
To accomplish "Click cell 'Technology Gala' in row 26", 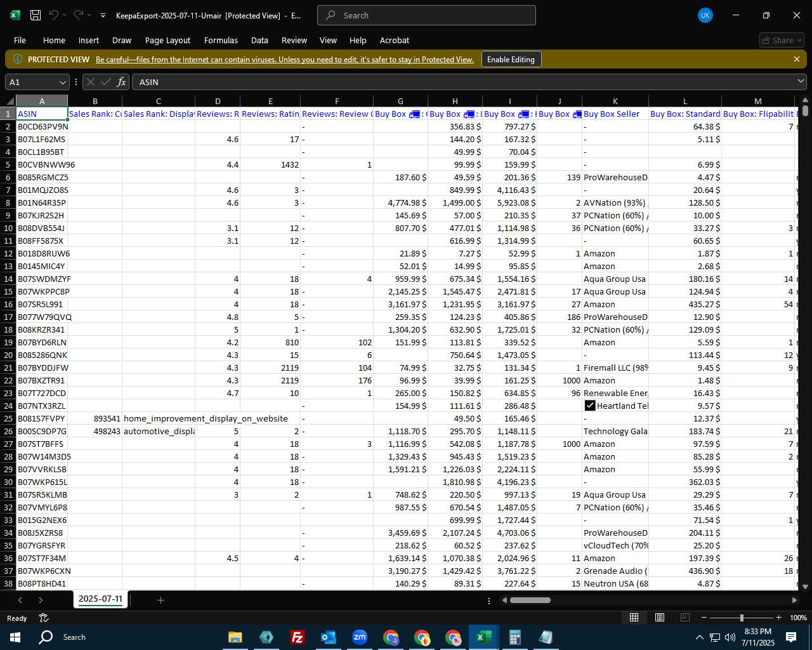I will click(x=615, y=431).
